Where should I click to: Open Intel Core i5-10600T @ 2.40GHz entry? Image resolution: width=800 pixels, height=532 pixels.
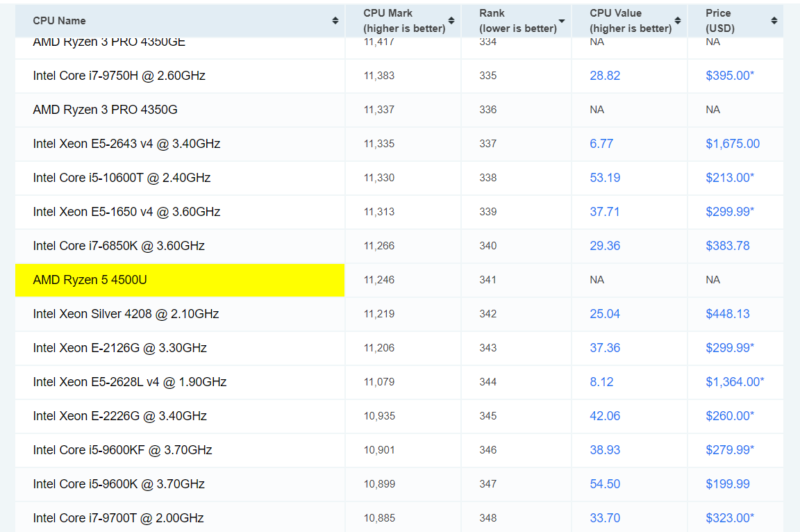point(122,178)
